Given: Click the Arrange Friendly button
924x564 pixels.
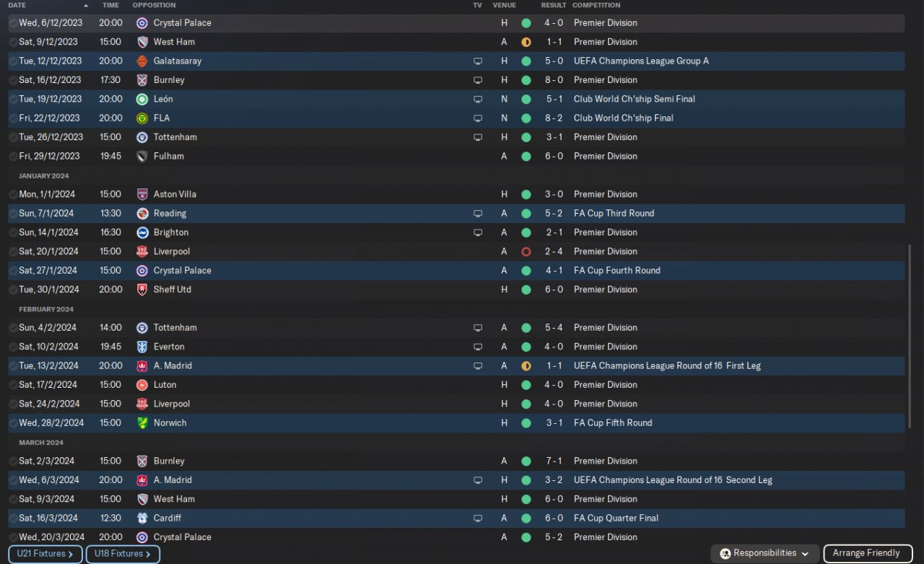Looking at the screenshot, I should [866, 553].
